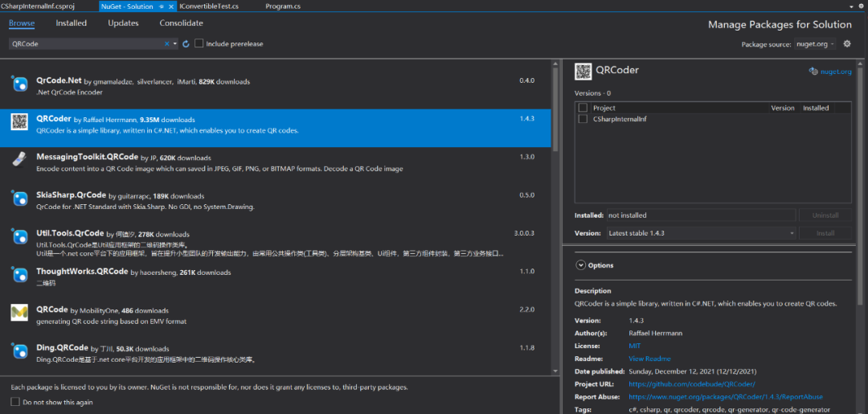Click the SkiaSharp.QrCode package icon

point(19,198)
